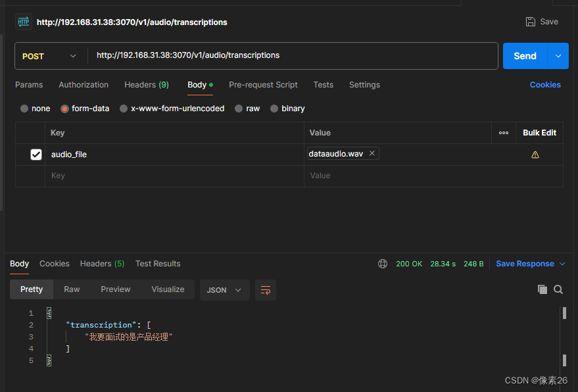Open Bulk Edit for body parameters

[x=539, y=132]
